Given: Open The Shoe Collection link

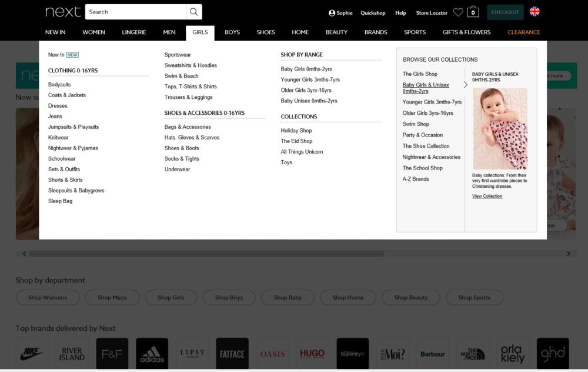Looking at the screenshot, I should [x=426, y=146].
